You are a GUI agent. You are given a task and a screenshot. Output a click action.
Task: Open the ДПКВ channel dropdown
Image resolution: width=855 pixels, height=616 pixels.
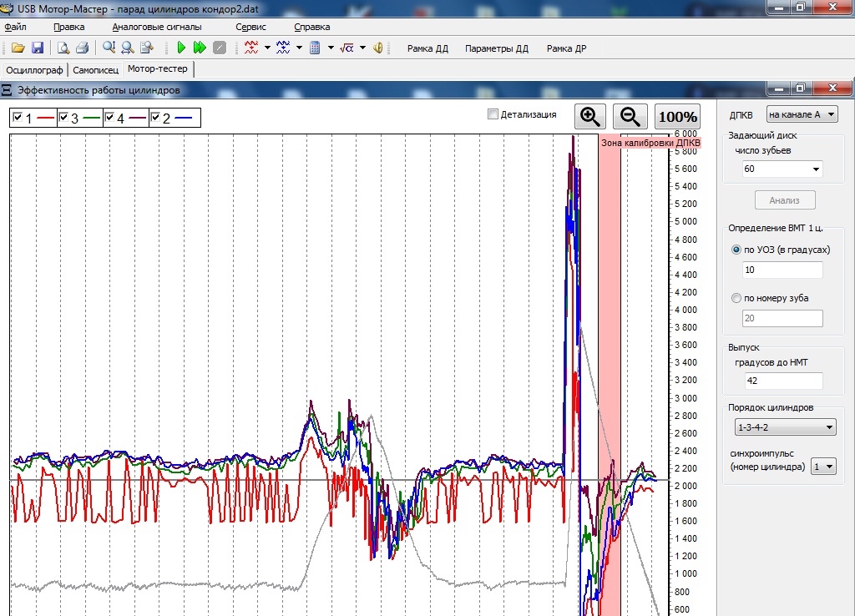tap(802, 114)
